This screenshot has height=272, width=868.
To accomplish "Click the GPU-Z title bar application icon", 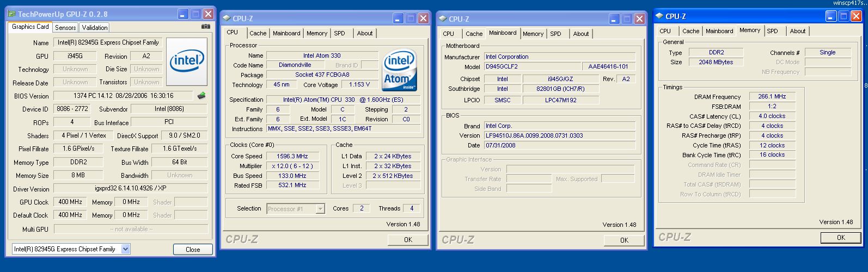I will coord(12,14).
